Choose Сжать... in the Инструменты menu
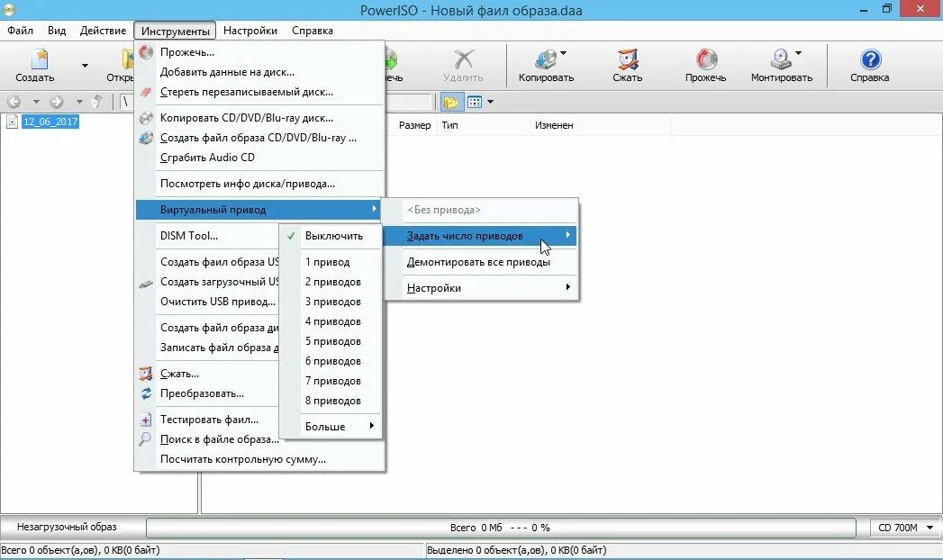943x560 pixels. [207, 374]
